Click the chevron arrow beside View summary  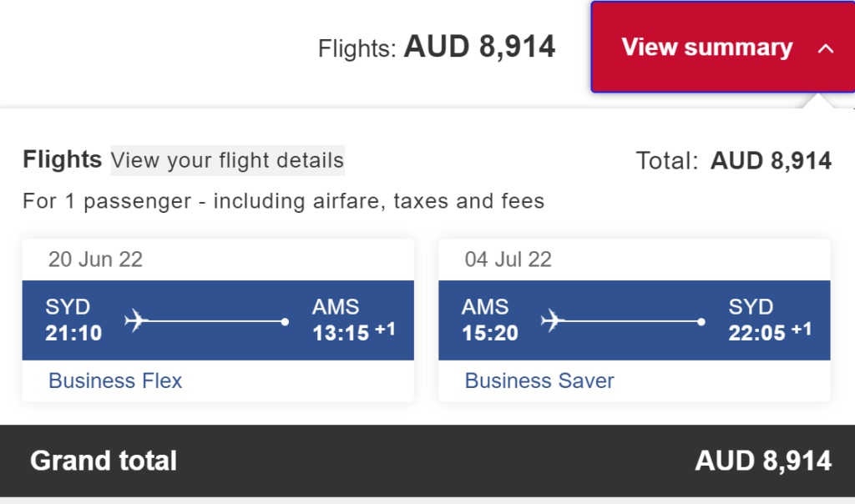826,48
